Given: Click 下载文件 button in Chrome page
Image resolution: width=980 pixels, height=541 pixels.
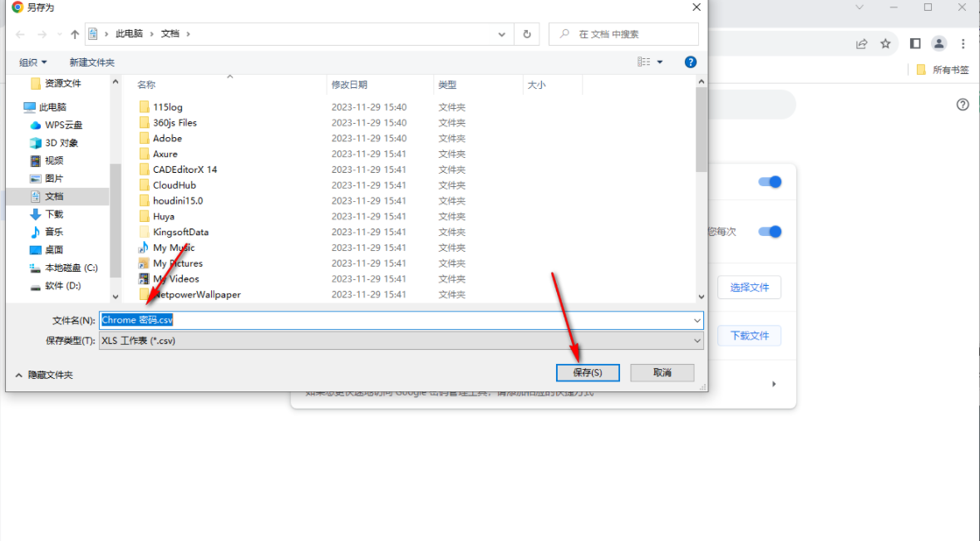Looking at the screenshot, I should (750, 336).
